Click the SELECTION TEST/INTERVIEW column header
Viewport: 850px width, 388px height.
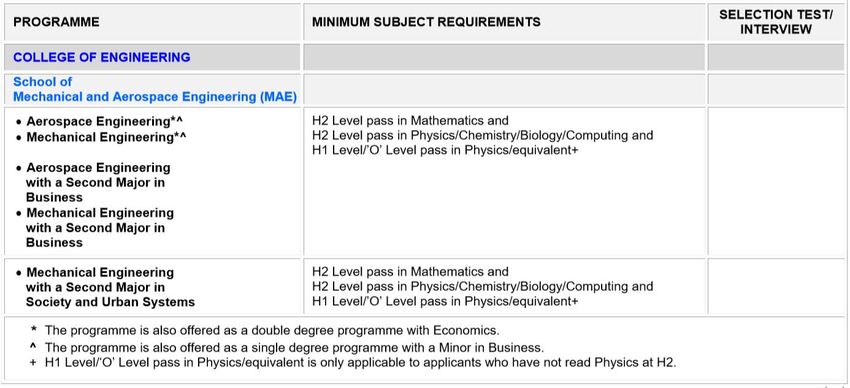(x=776, y=22)
